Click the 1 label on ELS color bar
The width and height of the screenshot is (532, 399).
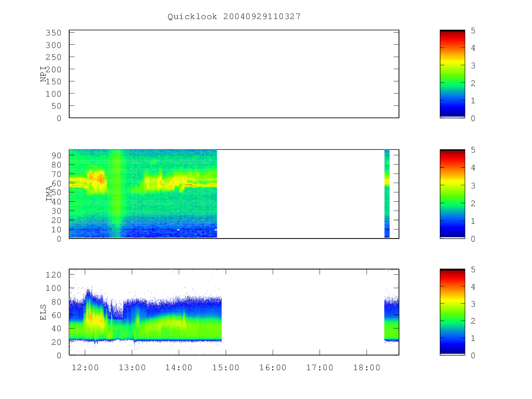pos(473,338)
